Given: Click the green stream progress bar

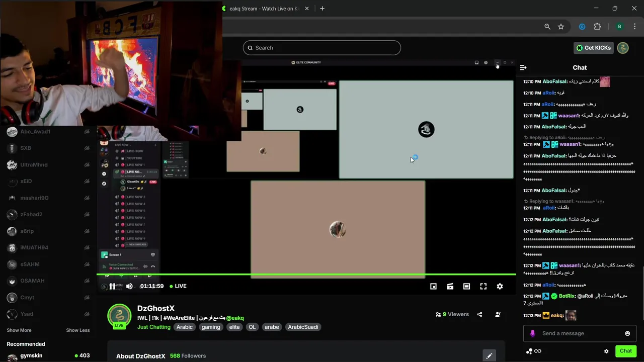Looking at the screenshot, I should 306,275.
